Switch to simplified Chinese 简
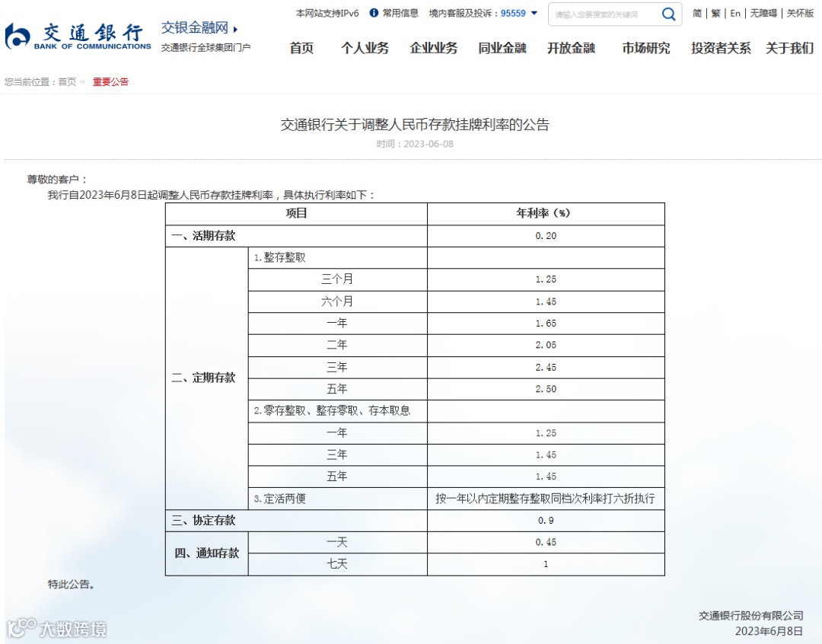The height and width of the screenshot is (644, 822). (x=697, y=13)
